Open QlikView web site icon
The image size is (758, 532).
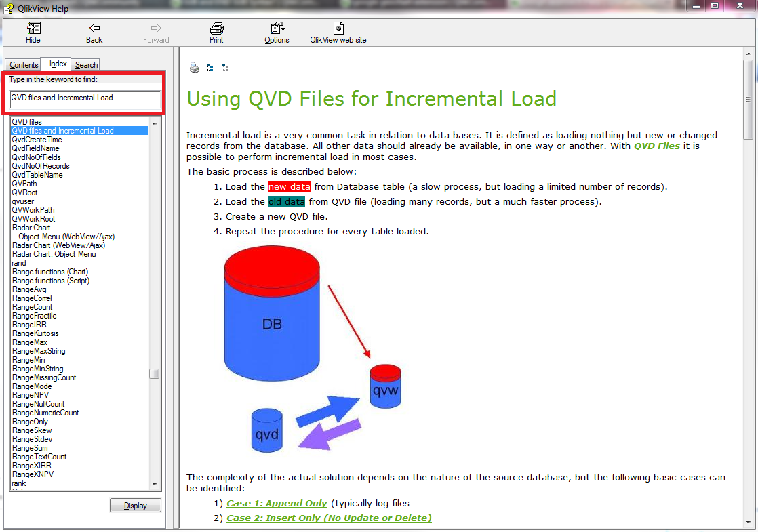(338, 28)
